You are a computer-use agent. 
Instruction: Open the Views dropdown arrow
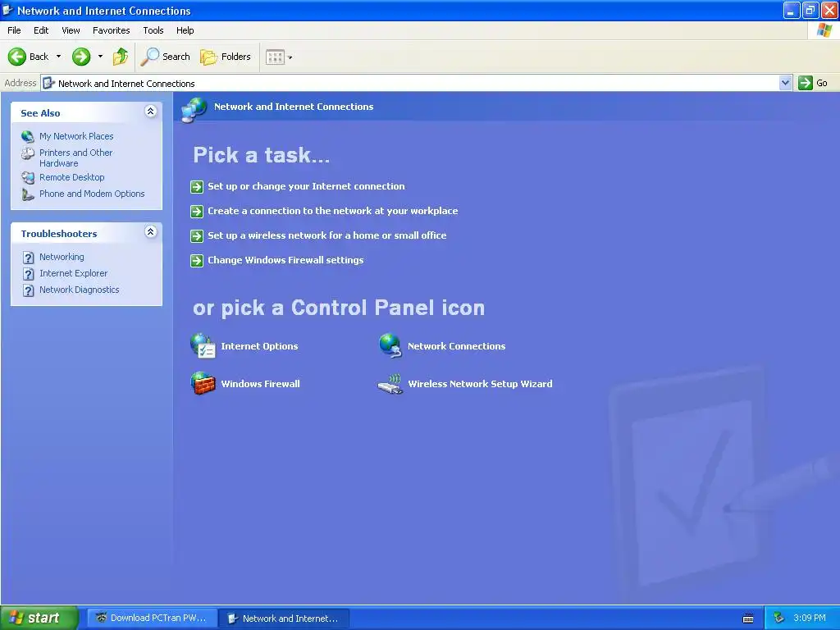coord(290,57)
